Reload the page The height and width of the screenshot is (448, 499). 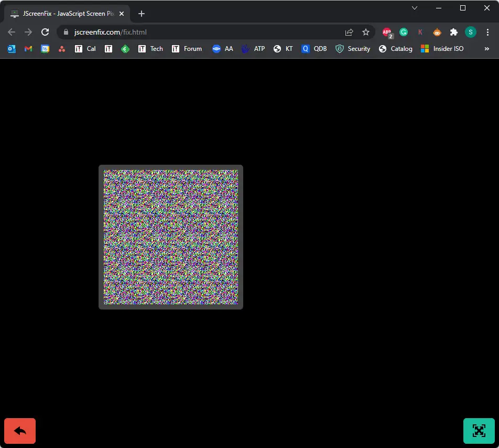(45, 32)
